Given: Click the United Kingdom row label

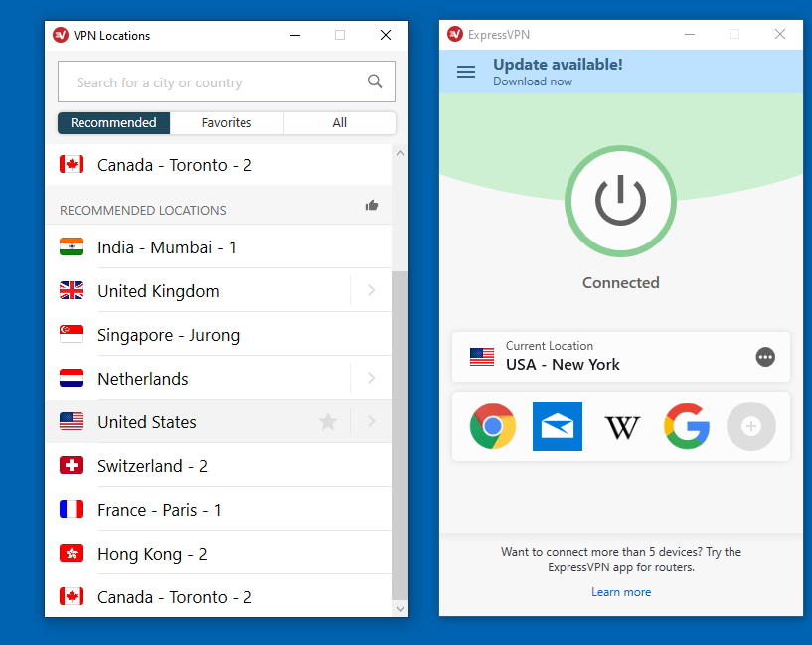Looking at the screenshot, I should click(158, 291).
